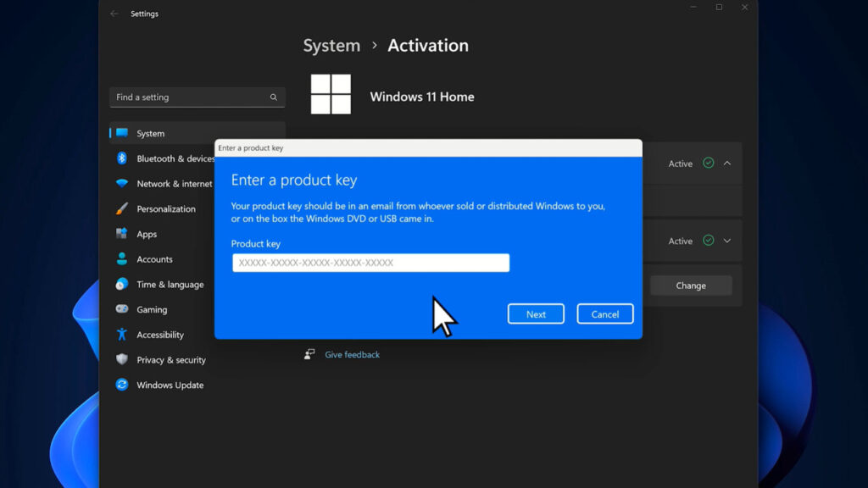Click the 'Enter a product key' title bar

click(x=428, y=147)
